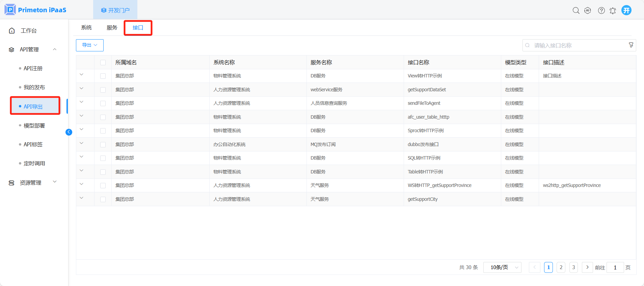Select checkbox for getSupportDataSet row
Viewport: 644px width, 286px height.
click(103, 90)
